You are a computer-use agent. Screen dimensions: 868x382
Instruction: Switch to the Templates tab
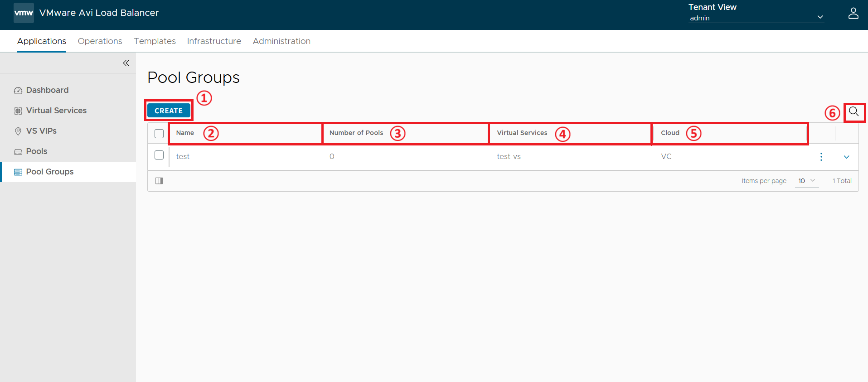[155, 41]
